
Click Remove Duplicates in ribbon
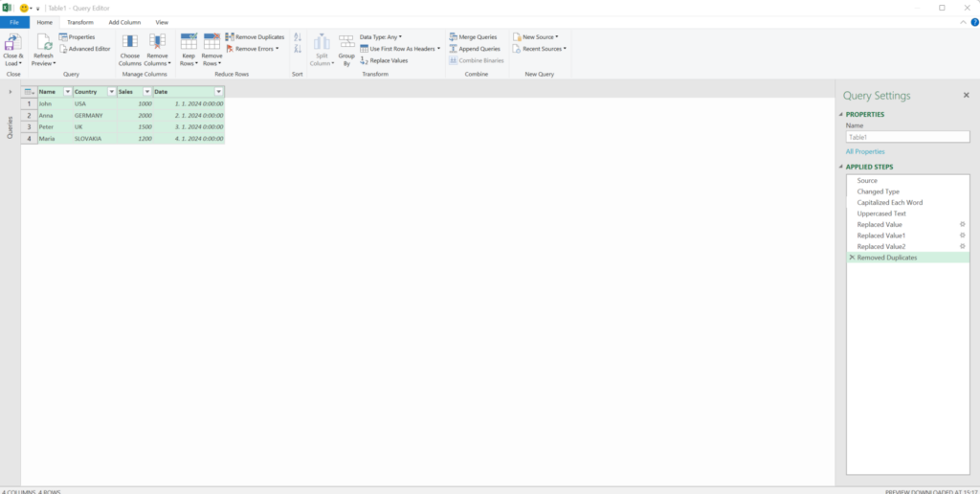coord(255,37)
